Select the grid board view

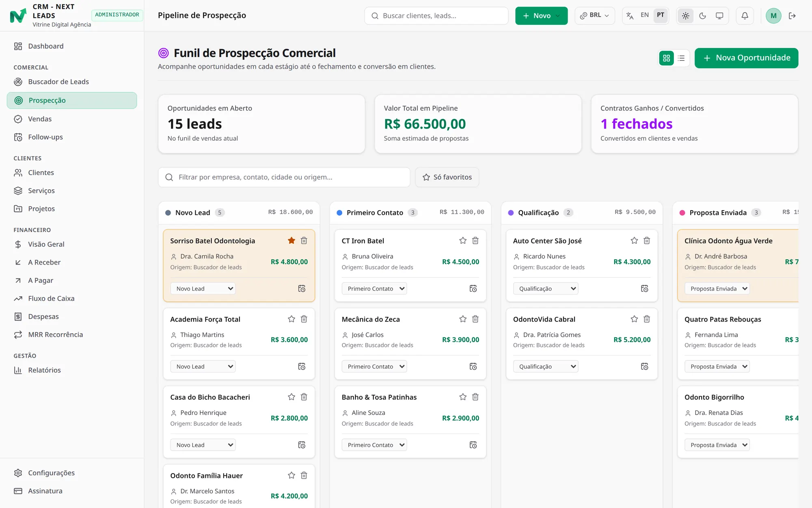click(666, 58)
